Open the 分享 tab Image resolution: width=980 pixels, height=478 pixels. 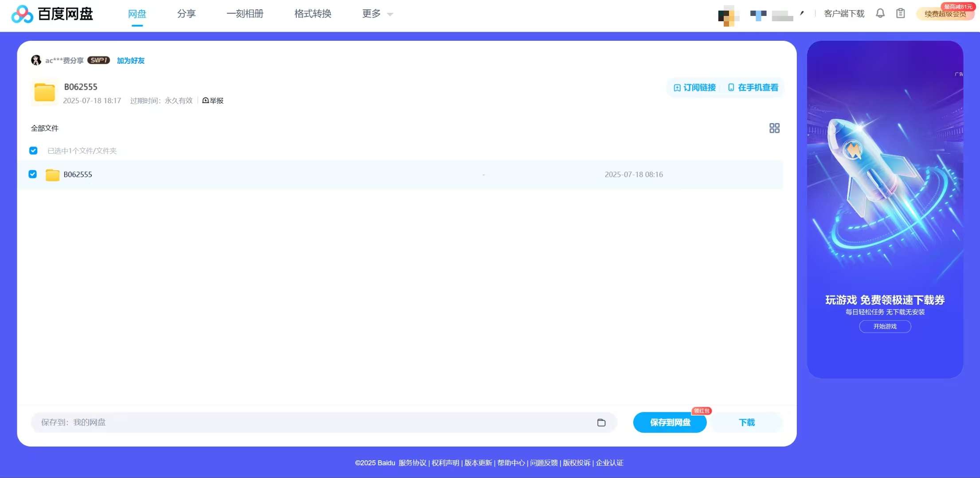click(186, 14)
